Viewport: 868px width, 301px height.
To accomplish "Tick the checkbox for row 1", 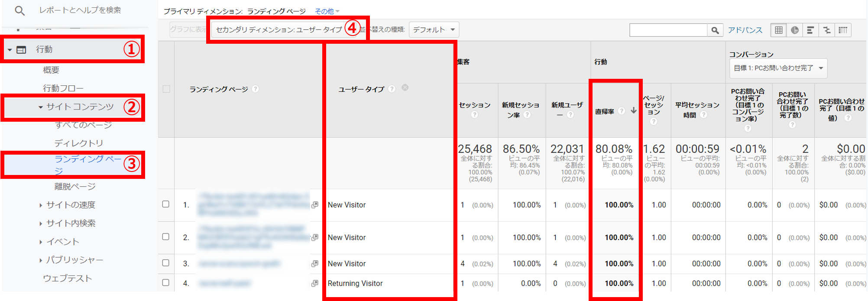I will [165, 204].
